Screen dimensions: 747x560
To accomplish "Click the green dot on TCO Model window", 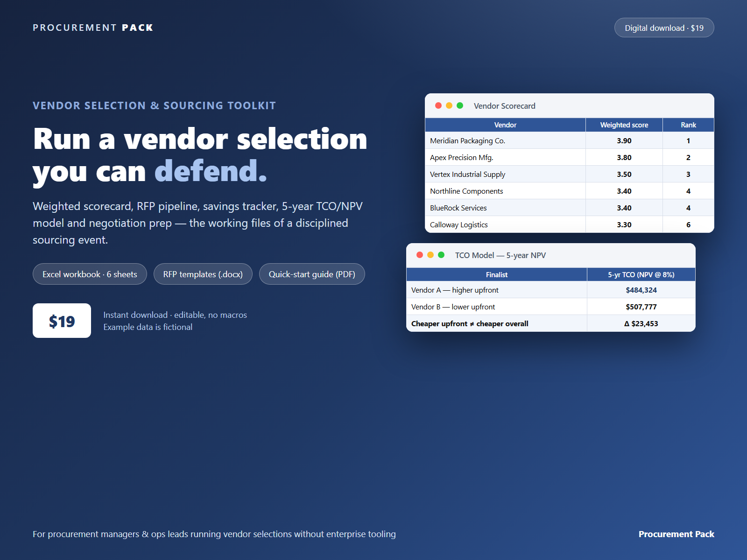I will click(441, 255).
